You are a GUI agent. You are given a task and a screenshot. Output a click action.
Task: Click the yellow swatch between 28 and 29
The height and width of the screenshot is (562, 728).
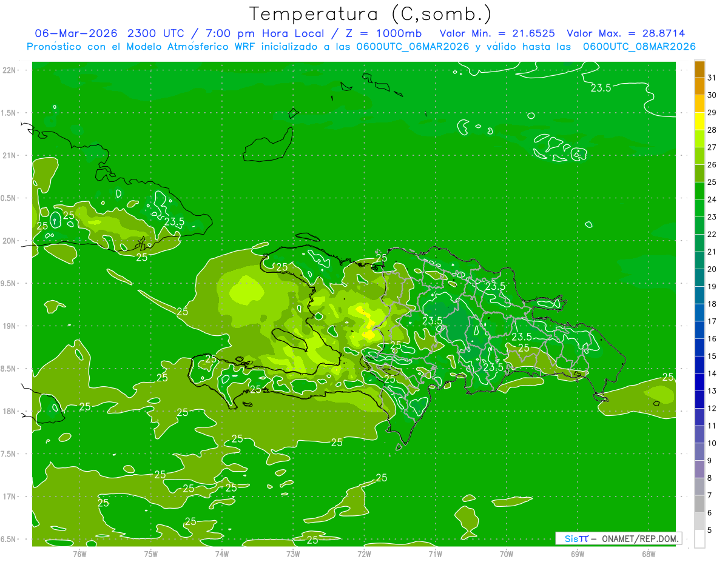tap(699, 121)
